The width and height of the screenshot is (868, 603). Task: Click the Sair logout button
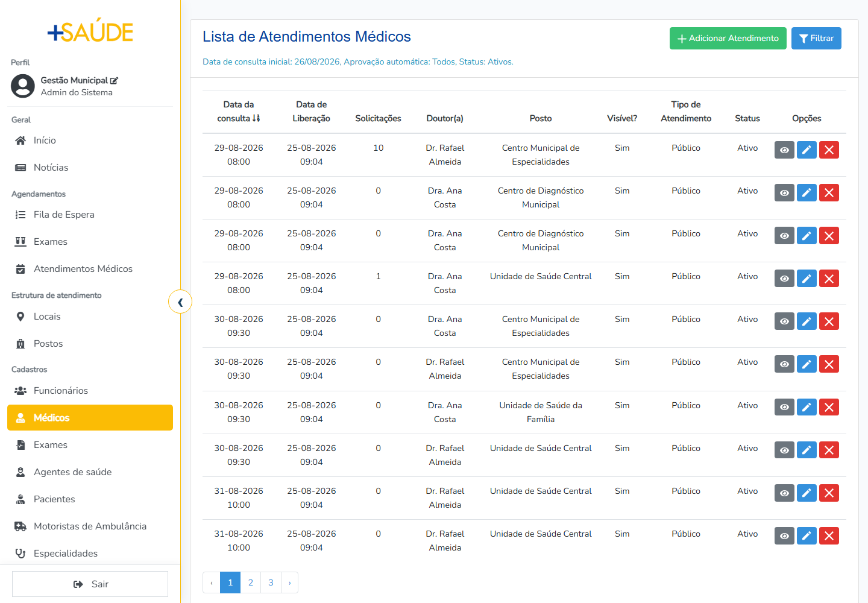(90, 584)
